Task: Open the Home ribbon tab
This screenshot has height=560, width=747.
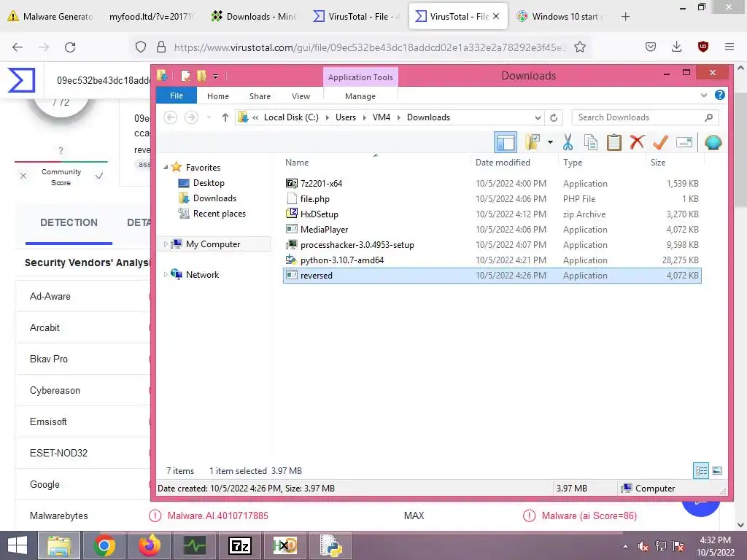Action: 217,96
